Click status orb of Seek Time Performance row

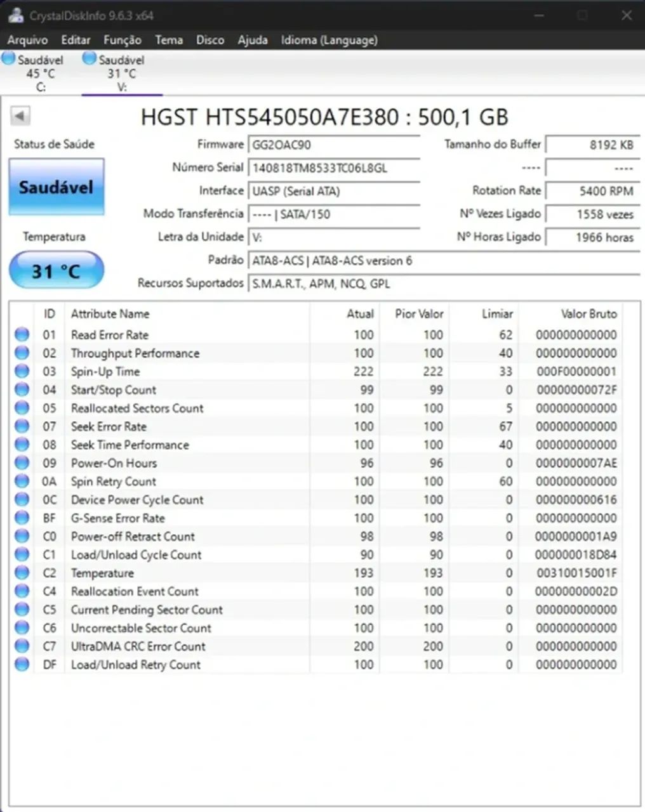point(22,445)
